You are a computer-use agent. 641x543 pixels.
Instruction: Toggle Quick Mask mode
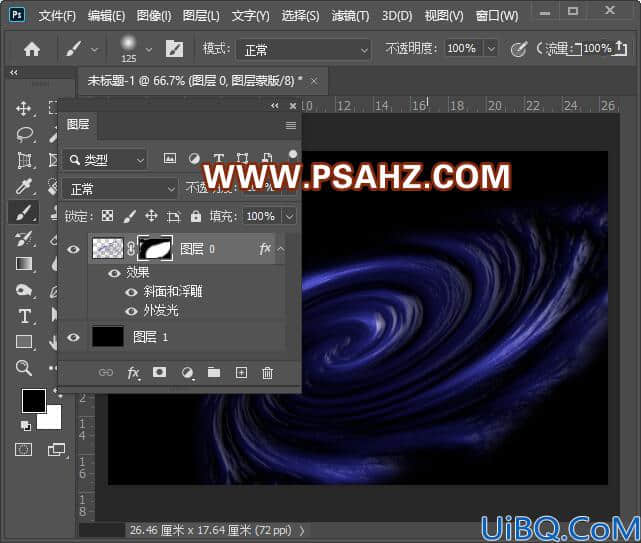[x=23, y=450]
